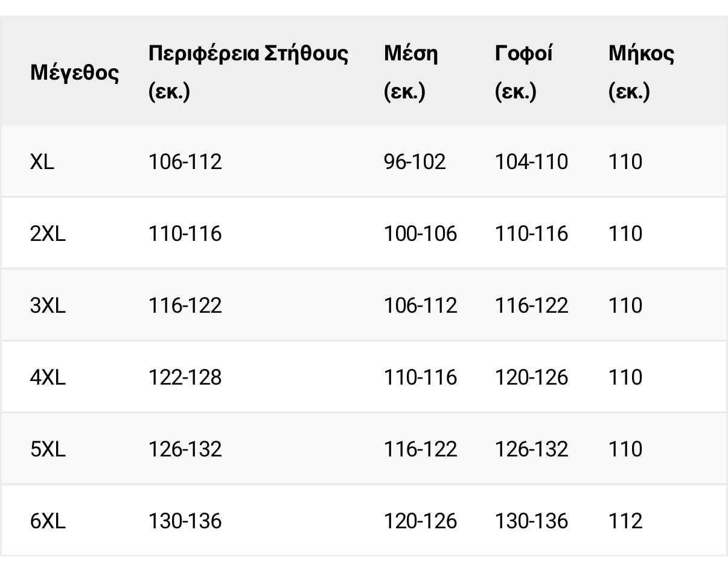Viewport: 728px width, 576px height.
Task: Select the 3XL size label
Action: [x=48, y=306]
